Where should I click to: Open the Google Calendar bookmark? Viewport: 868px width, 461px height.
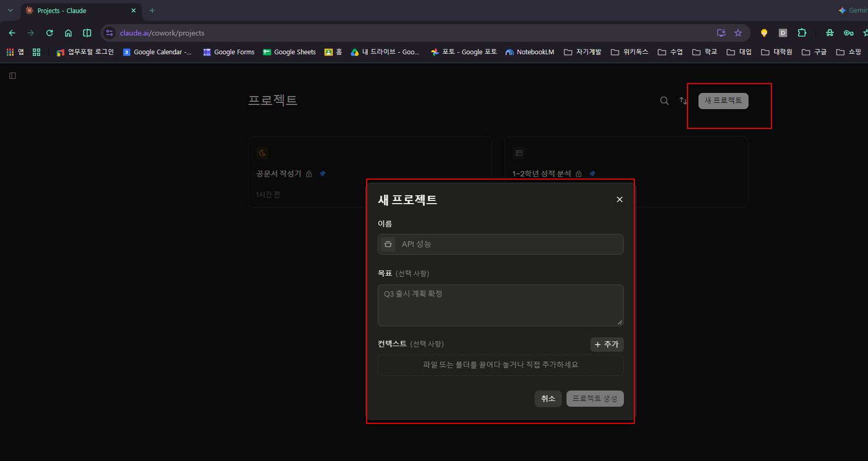pyautogui.click(x=157, y=52)
